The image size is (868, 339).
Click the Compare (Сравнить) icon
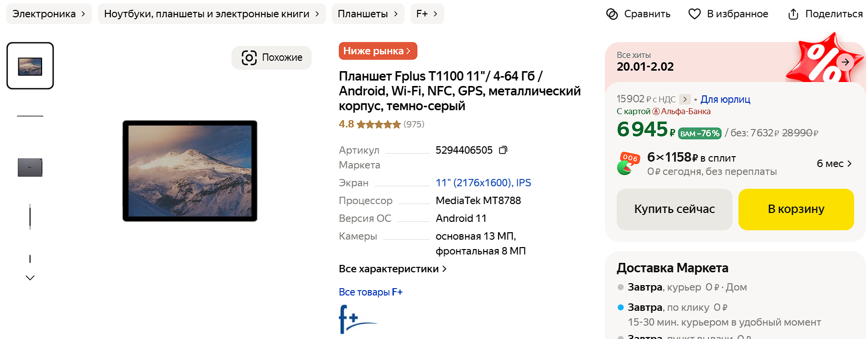612,14
